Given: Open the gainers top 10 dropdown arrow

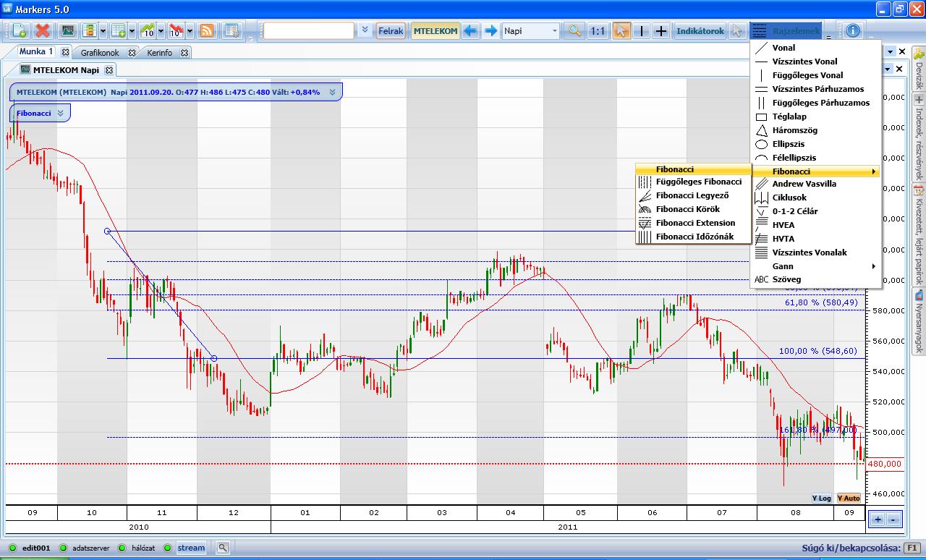Looking at the screenshot, I should (161, 31).
